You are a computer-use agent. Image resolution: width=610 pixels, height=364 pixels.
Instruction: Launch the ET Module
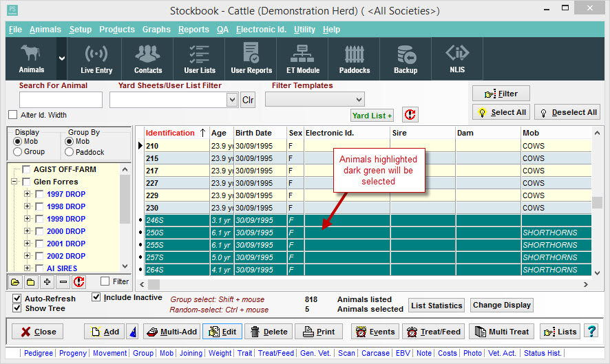(303, 58)
